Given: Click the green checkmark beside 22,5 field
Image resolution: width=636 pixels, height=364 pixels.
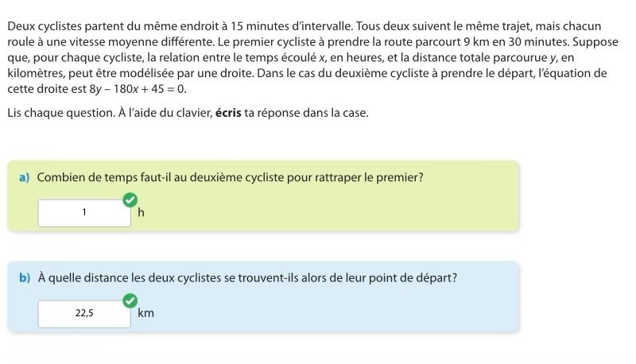Looking at the screenshot, I should coord(130,300).
